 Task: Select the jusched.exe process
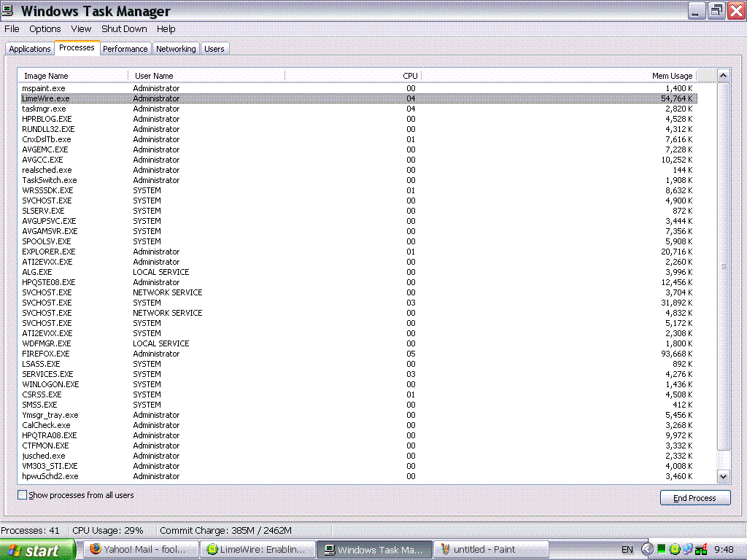click(43, 456)
